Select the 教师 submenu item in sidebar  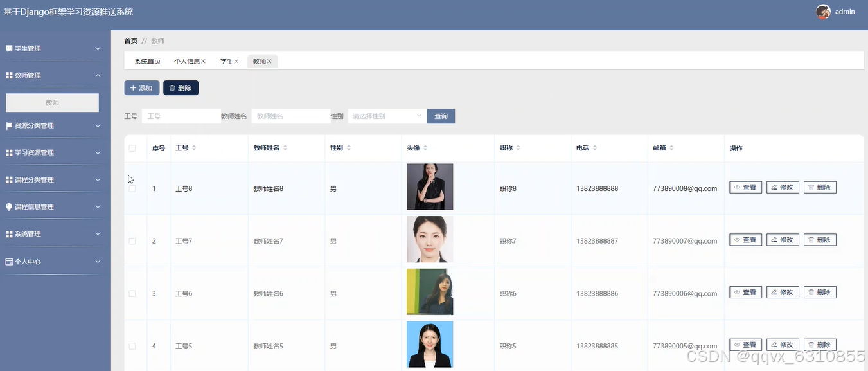tap(52, 103)
